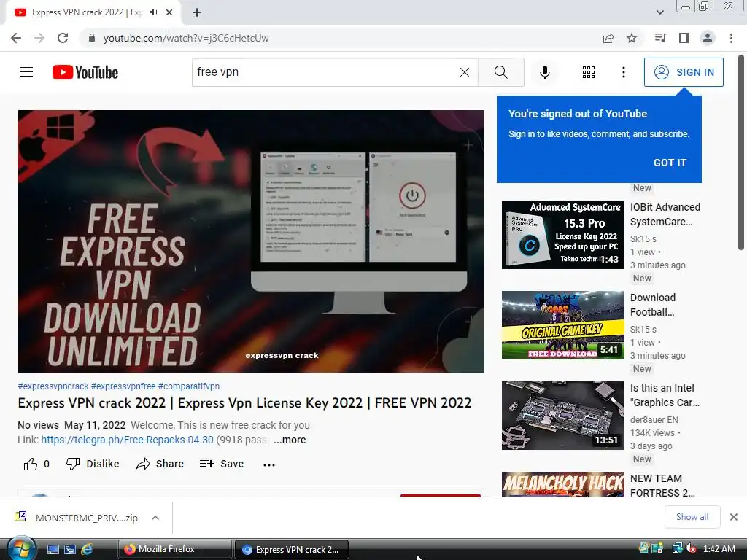
Task: Go back to the previous page
Action: (16, 38)
